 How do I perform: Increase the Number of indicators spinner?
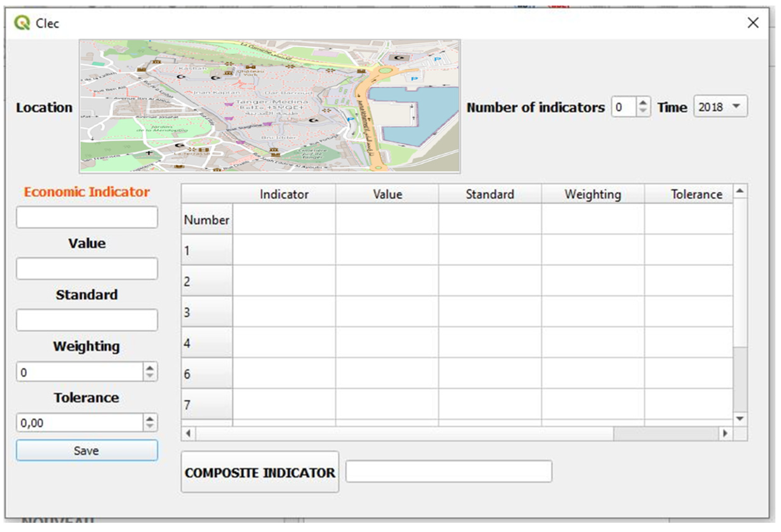643,103
